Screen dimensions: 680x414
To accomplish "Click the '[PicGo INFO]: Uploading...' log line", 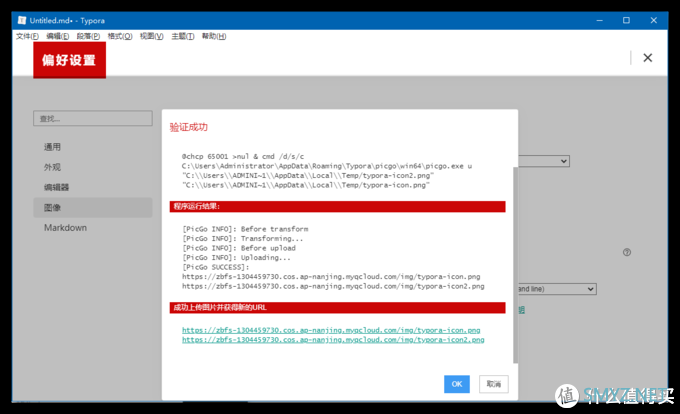I will pyautogui.click(x=236, y=258).
